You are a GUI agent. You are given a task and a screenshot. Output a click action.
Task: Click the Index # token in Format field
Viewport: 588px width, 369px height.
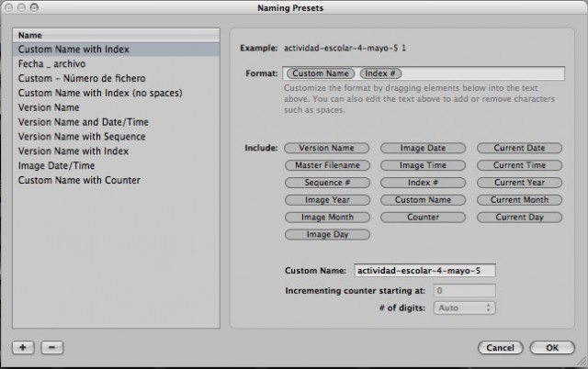tap(380, 73)
